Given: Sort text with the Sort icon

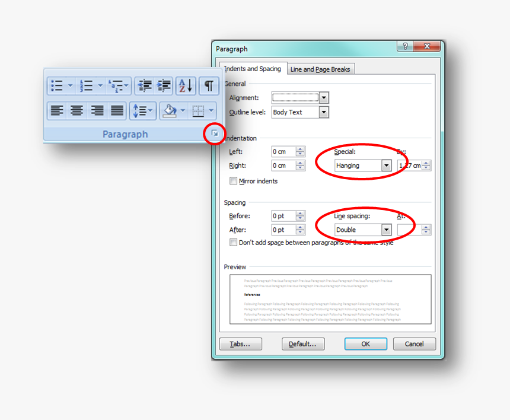Looking at the screenshot, I should tap(185, 86).
